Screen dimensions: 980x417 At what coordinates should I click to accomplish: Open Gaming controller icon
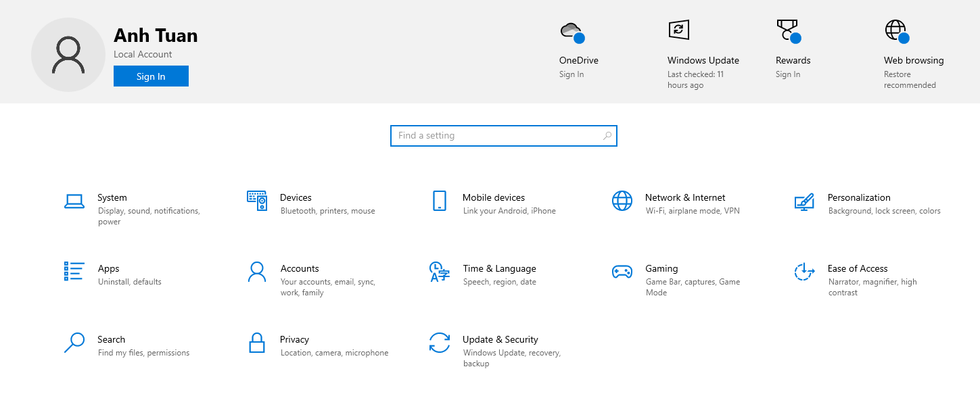[622, 272]
